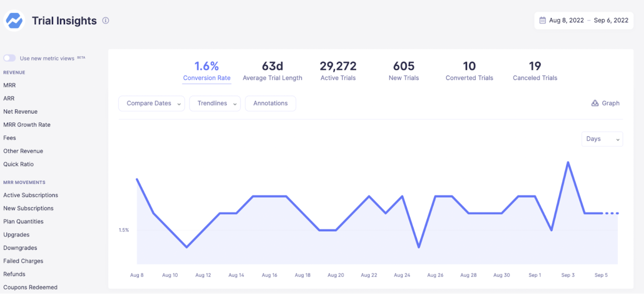This screenshot has width=644, height=294.
Task: Open the Canceled Trials metric
Action: coord(535,71)
